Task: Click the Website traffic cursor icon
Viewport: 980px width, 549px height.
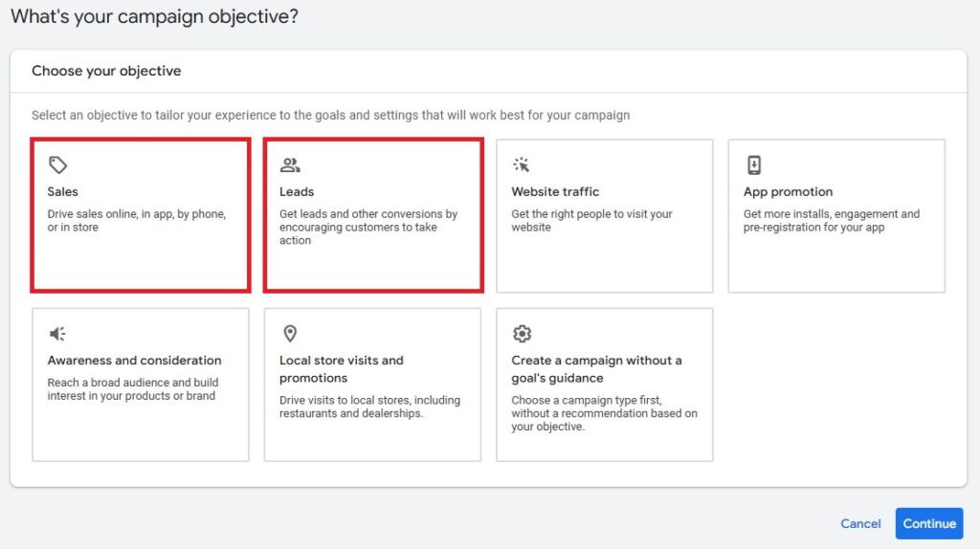Action: pos(522,165)
